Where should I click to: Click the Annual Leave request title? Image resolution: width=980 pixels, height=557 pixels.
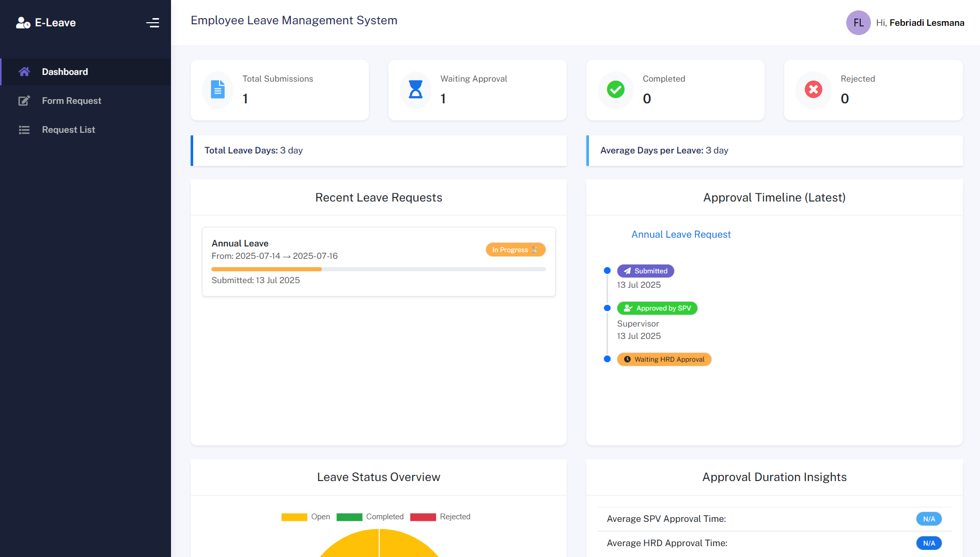tap(240, 243)
